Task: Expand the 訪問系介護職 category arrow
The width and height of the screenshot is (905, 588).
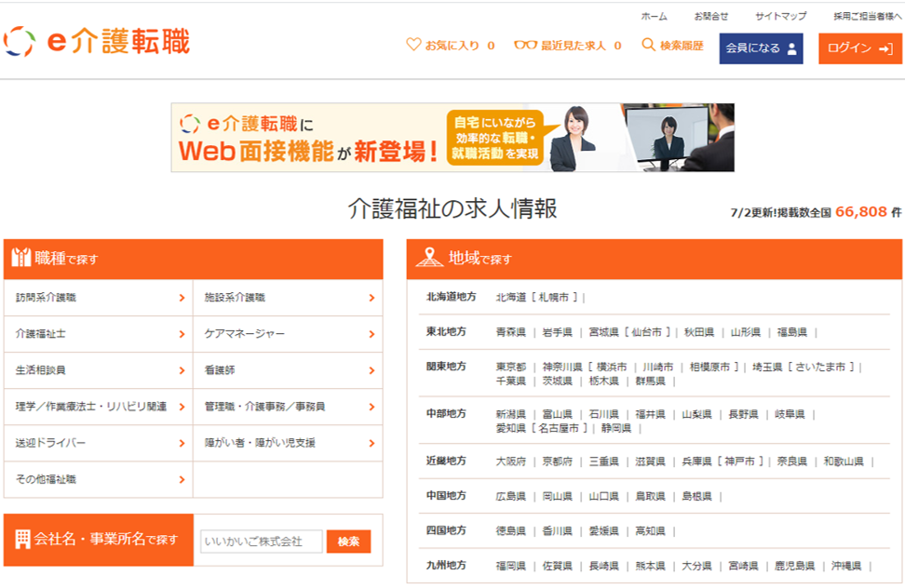Action: [x=185, y=298]
